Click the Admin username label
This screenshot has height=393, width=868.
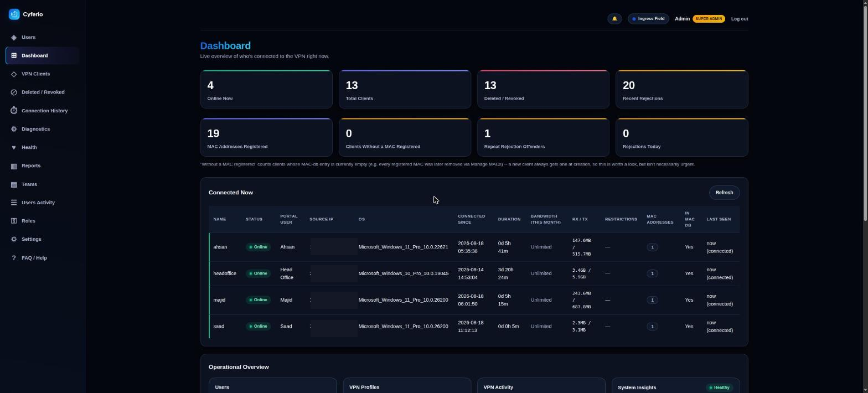point(682,19)
